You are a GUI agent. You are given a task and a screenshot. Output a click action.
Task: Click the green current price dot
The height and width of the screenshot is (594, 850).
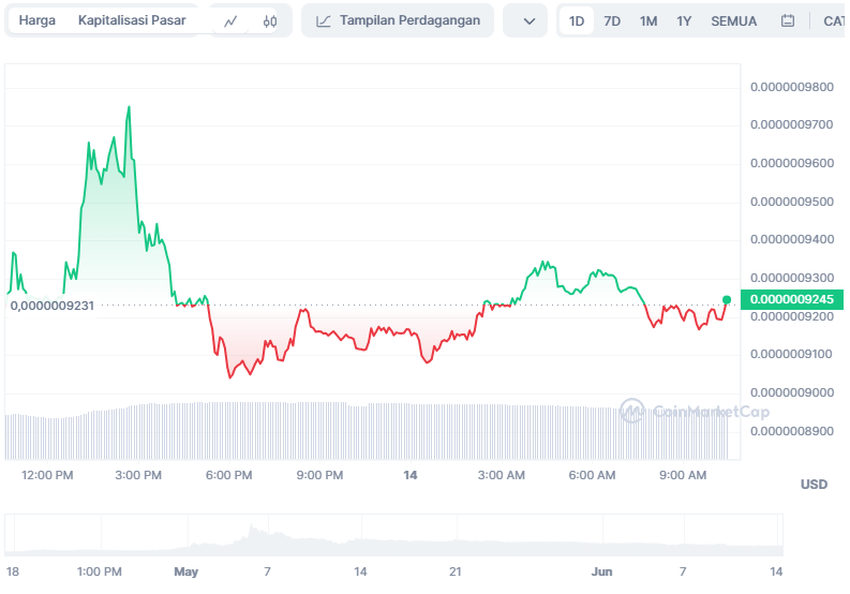tap(727, 300)
